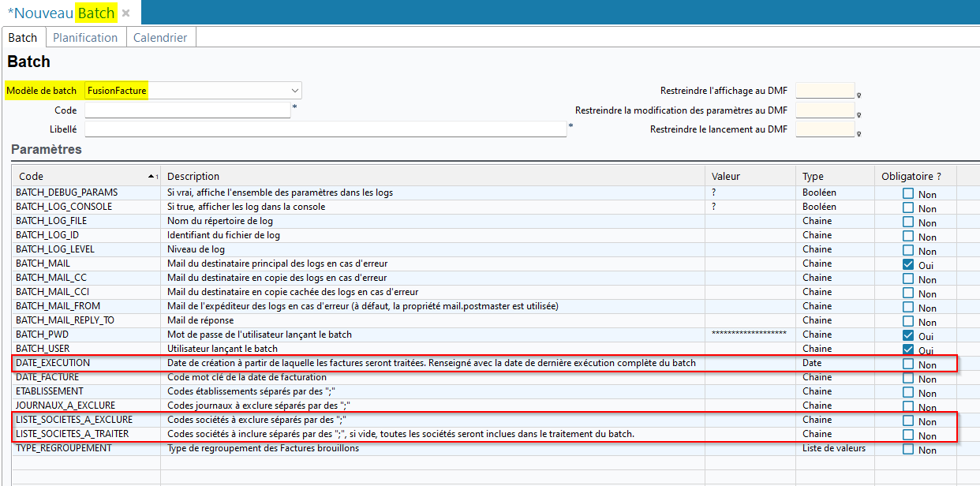Enable Obligatoire for BATCH_MAIL_REPLY_TO
980x486 pixels.
coord(908,321)
